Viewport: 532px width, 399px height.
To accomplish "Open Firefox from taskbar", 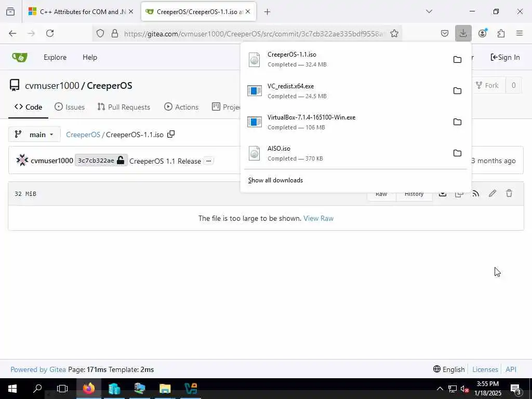I will [88, 389].
